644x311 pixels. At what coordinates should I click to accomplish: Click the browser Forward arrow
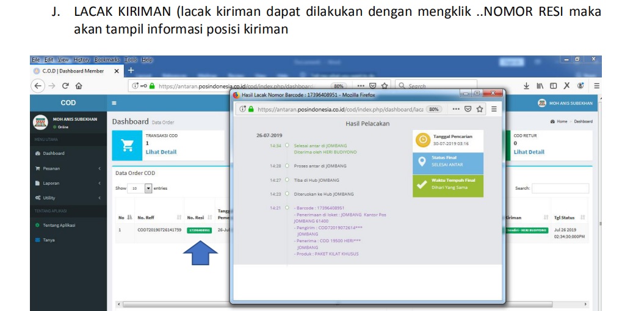click(52, 86)
